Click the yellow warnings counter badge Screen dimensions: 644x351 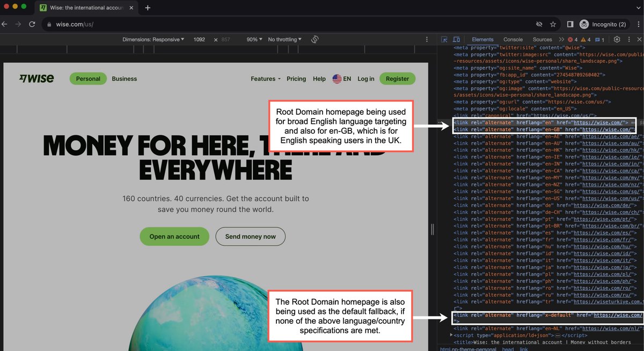click(586, 39)
